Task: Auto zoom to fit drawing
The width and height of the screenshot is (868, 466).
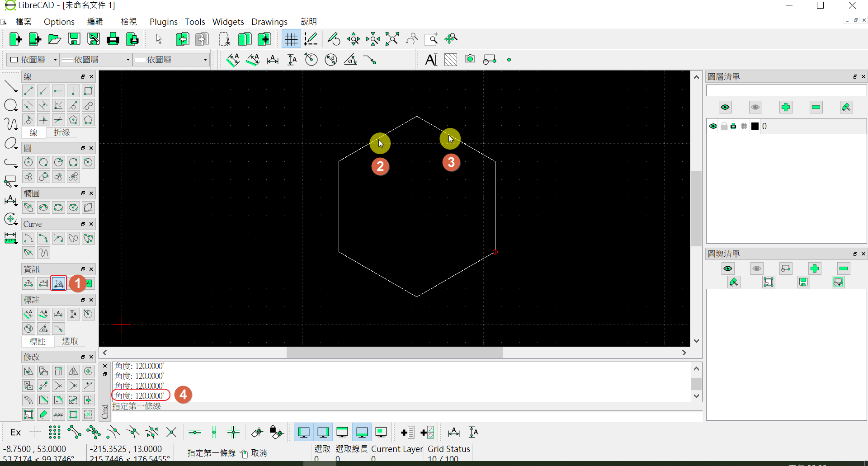Action: [x=392, y=39]
